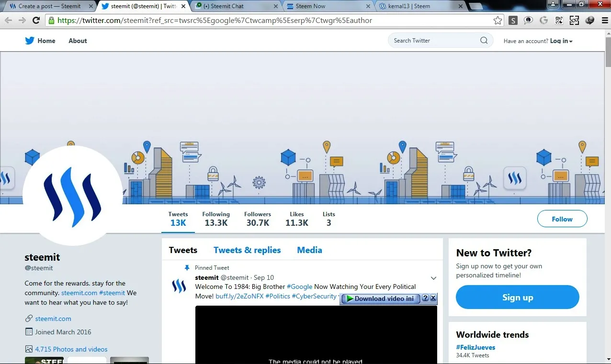Click the @steemit handle under profile name
Viewport: 611px width, 364px height.
(39, 268)
